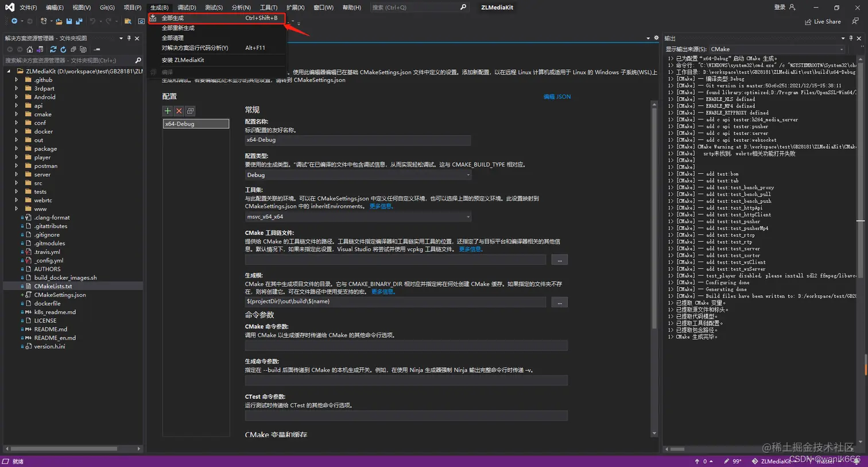Open the 工具(T) menu
868x467 pixels.
[x=268, y=7]
